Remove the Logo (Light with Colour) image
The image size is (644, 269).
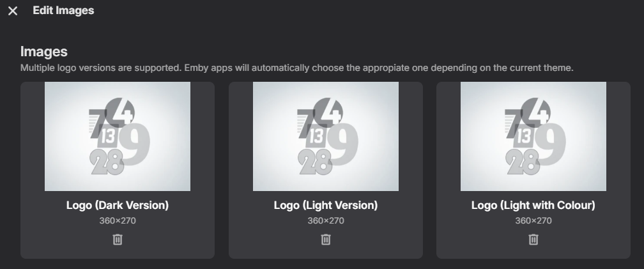click(x=533, y=239)
